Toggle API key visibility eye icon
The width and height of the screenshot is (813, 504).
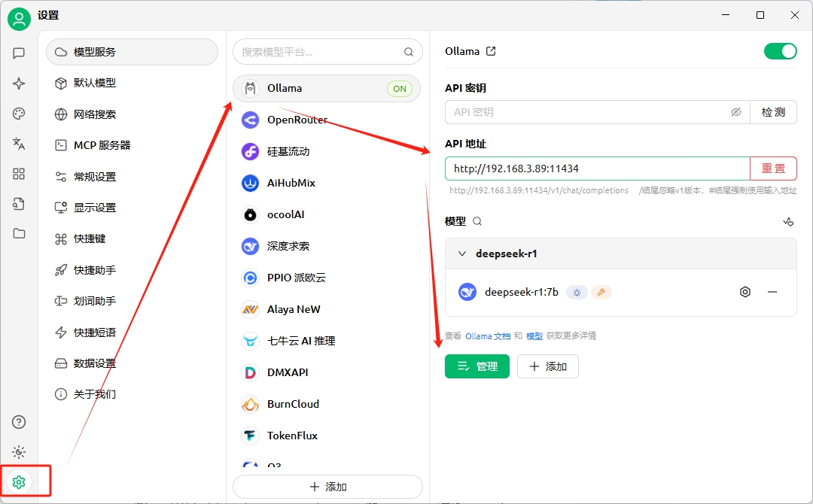pyautogui.click(x=736, y=112)
